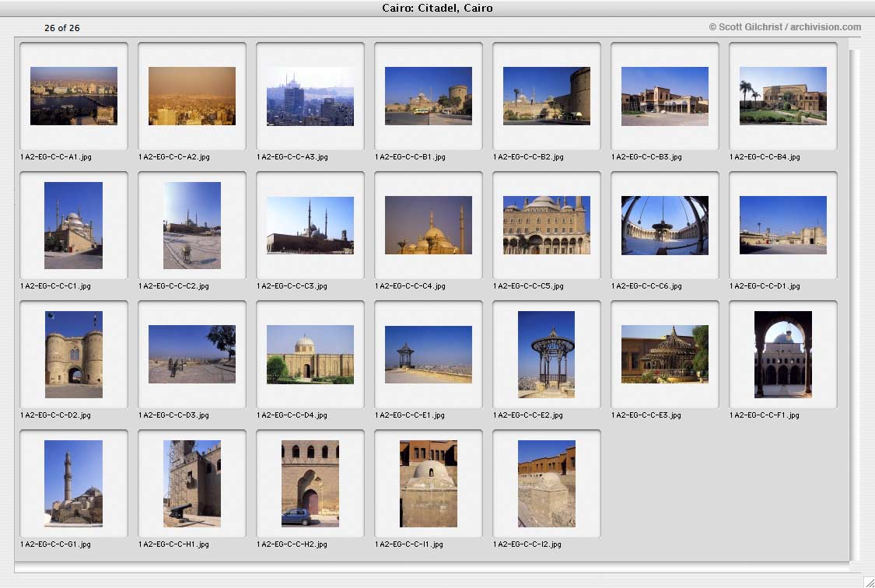
Task: Select the caption text 1A2-EG-C-C-C6.jpg
Action: pos(647,286)
